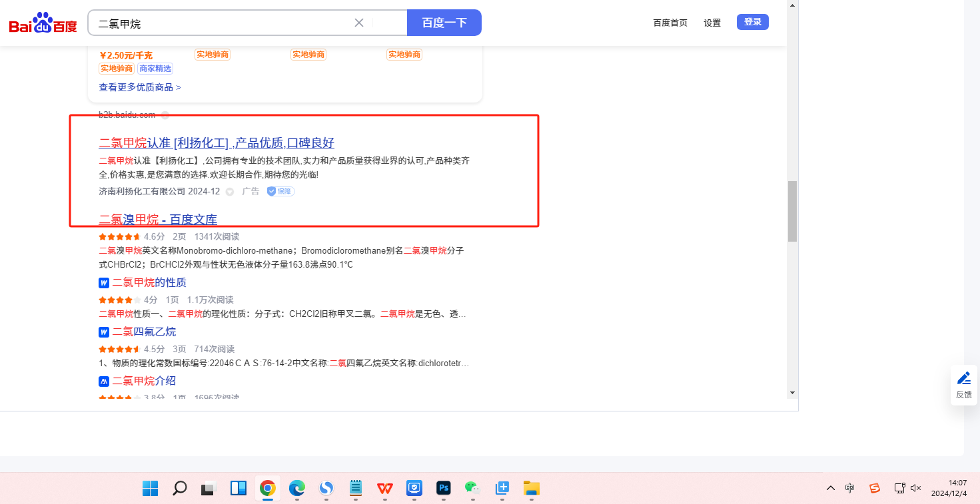Open WeChat from the taskbar
The image size is (980, 504).
click(x=472, y=489)
